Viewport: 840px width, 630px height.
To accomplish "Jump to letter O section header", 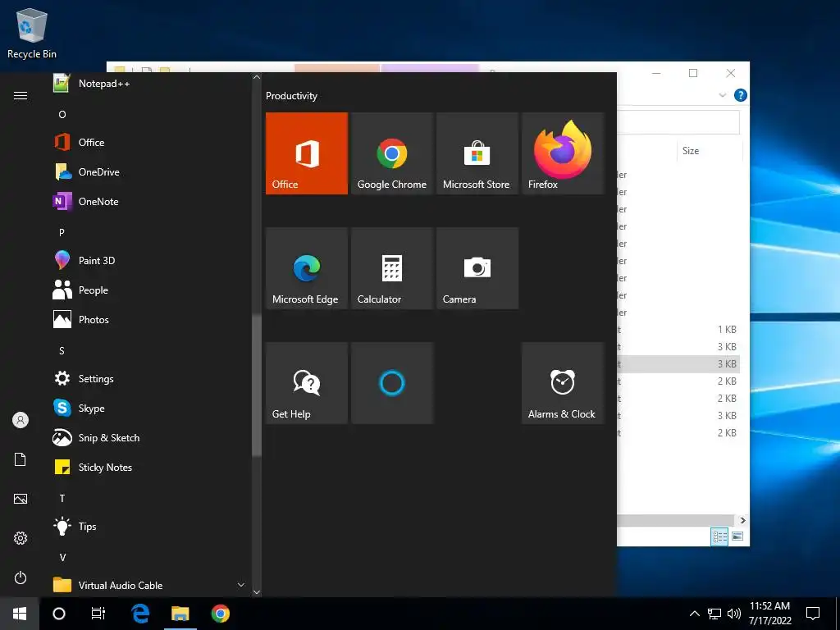I will click(62, 114).
